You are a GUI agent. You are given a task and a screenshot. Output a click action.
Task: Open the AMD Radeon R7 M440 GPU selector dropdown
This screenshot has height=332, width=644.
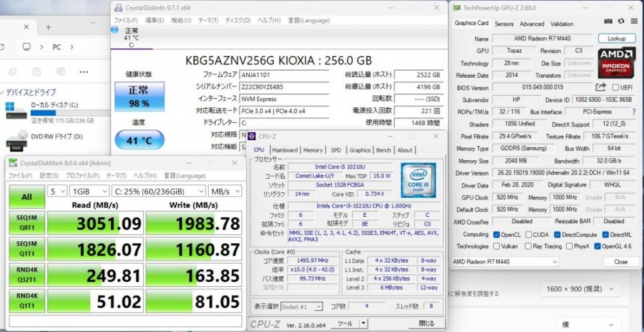pos(505,261)
